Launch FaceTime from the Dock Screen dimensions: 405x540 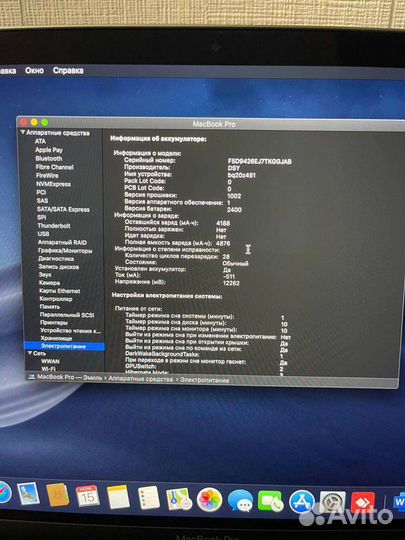tap(271, 501)
